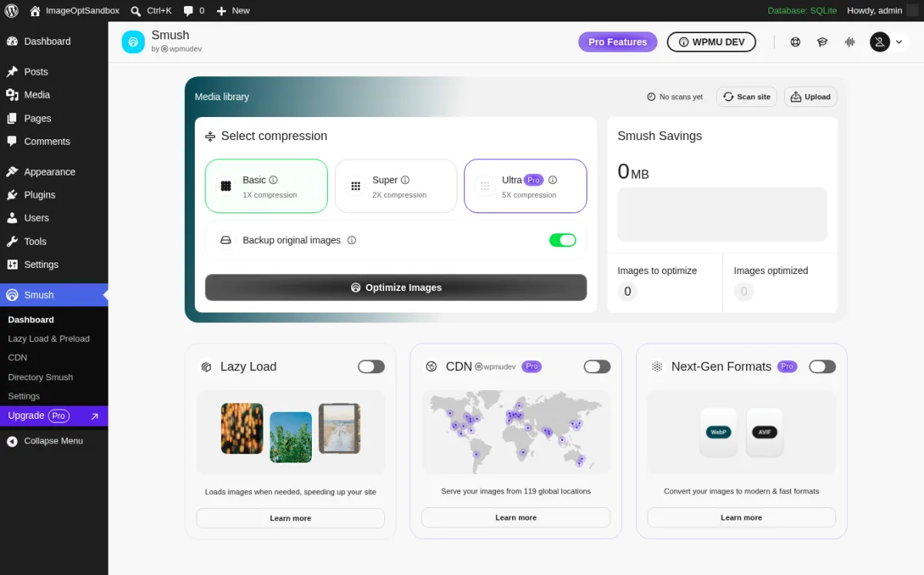924x575 pixels.
Task: Click the sound wave icon in header
Action: tap(850, 42)
